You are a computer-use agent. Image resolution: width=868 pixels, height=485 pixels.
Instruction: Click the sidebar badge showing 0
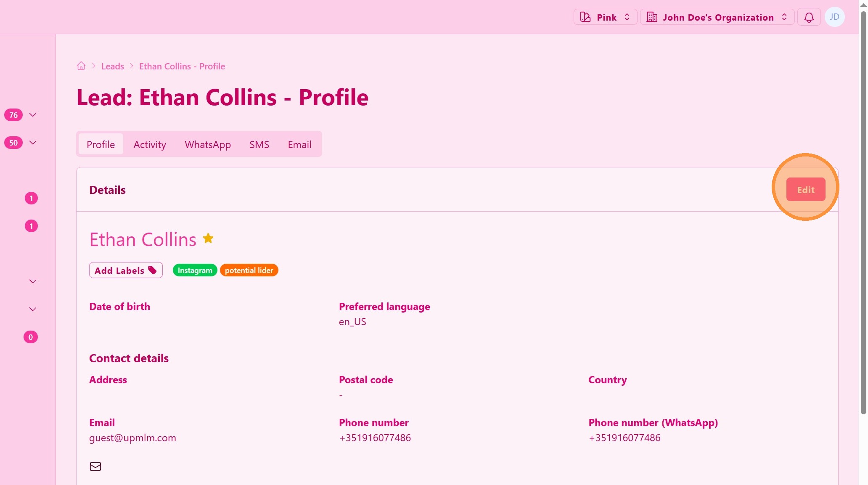coord(31,337)
